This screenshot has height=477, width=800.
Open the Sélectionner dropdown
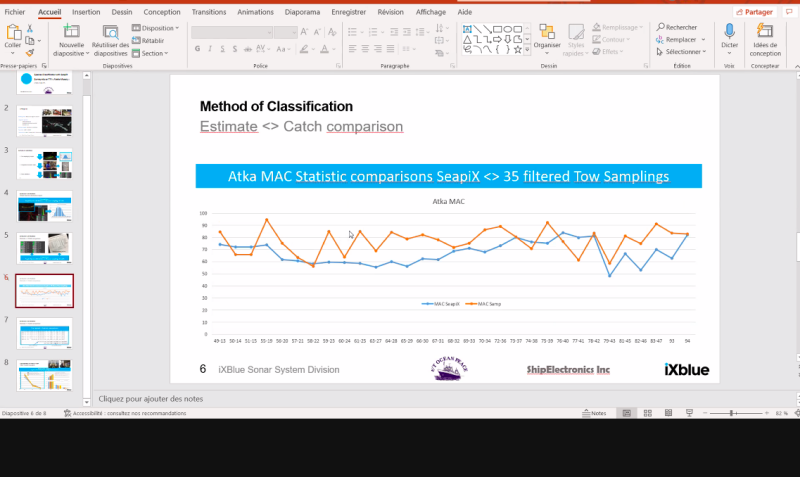pyautogui.click(x=681, y=52)
